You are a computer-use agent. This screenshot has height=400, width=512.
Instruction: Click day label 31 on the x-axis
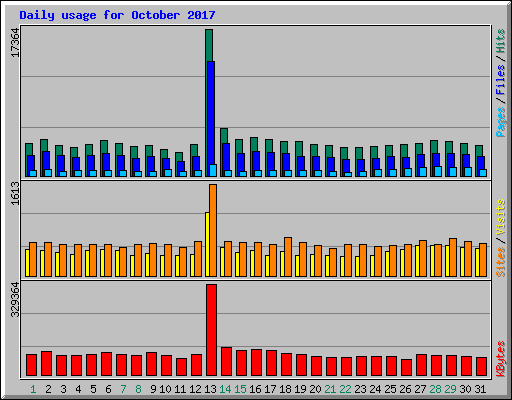[480, 389]
